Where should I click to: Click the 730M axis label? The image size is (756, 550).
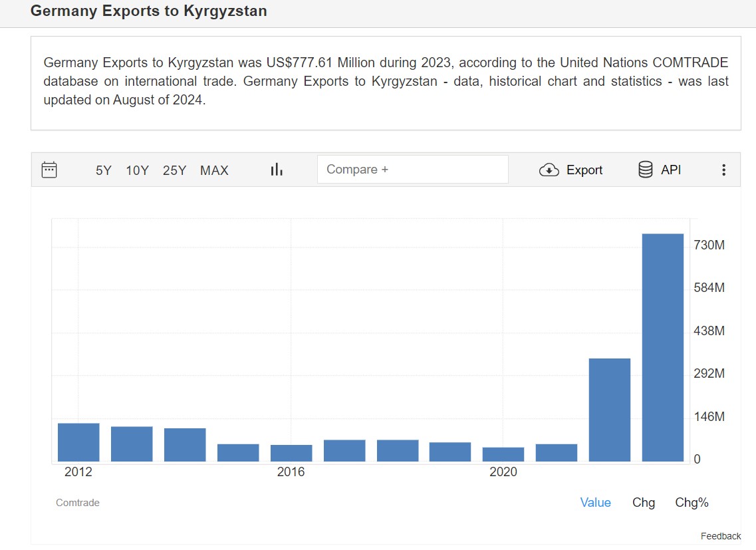coord(709,245)
